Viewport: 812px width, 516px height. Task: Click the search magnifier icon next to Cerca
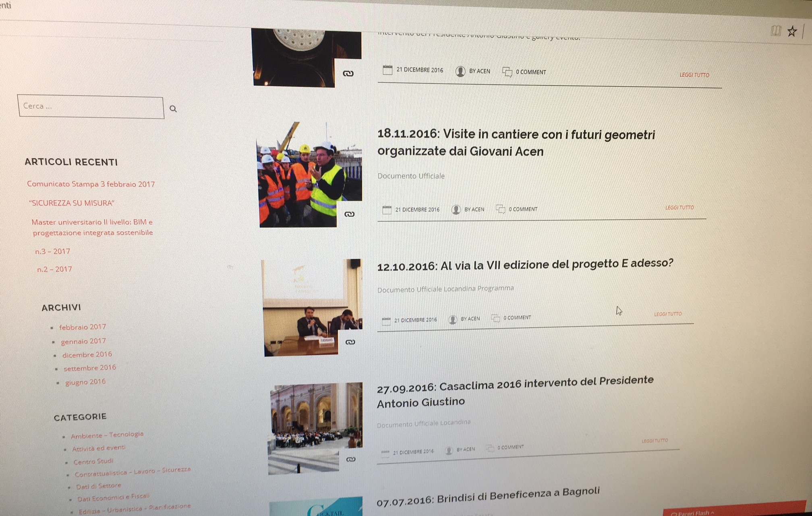(x=173, y=109)
